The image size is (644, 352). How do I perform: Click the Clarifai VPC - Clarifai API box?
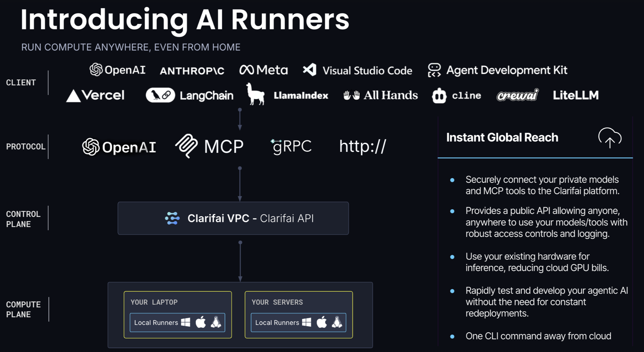tap(233, 218)
